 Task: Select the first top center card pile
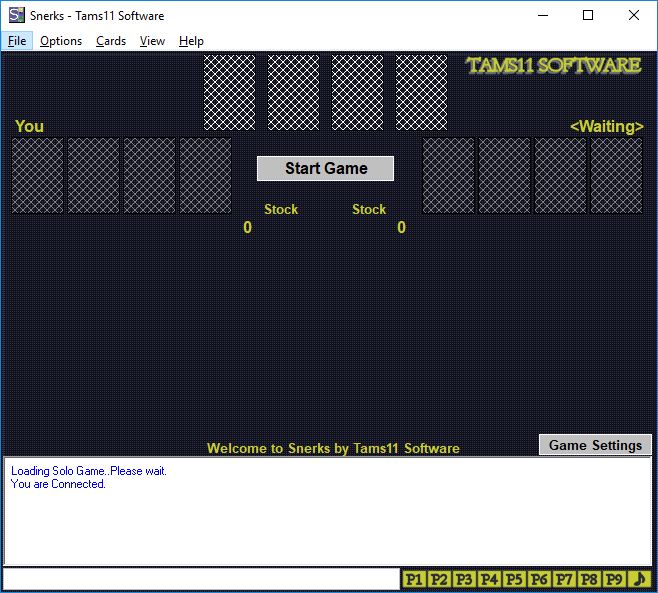[x=230, y=92]
